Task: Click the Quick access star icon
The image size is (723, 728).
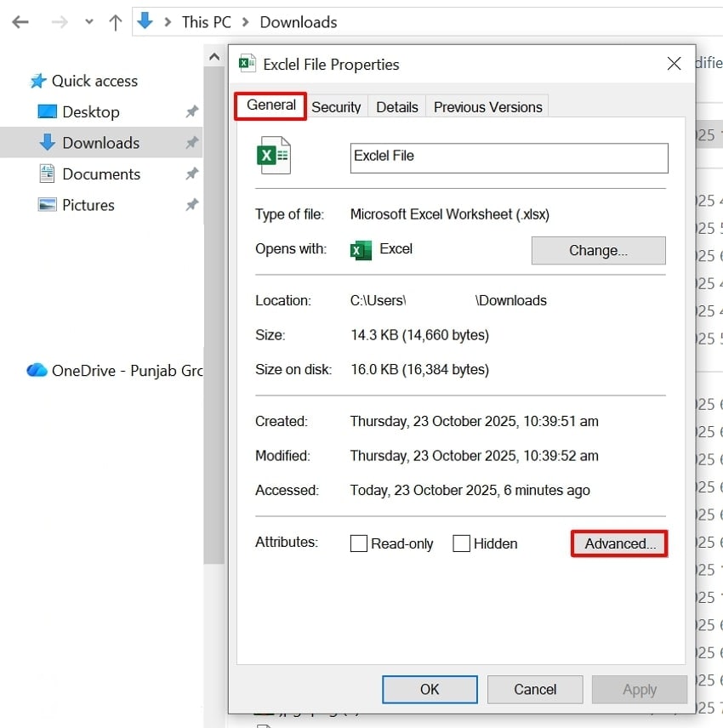Action: click(x=38, y=81)
